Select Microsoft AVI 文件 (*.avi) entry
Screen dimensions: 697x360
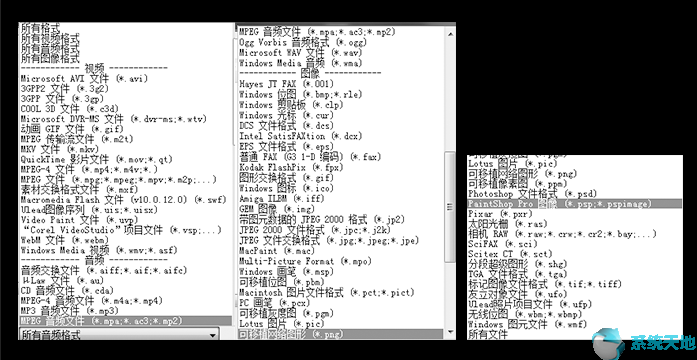(84, 78)
